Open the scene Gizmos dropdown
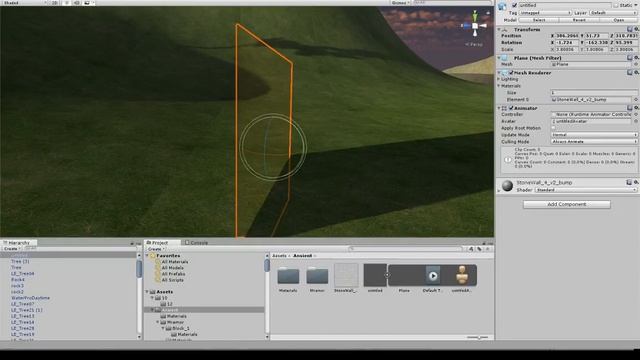640x360 pixels. (x=400, y=3)
